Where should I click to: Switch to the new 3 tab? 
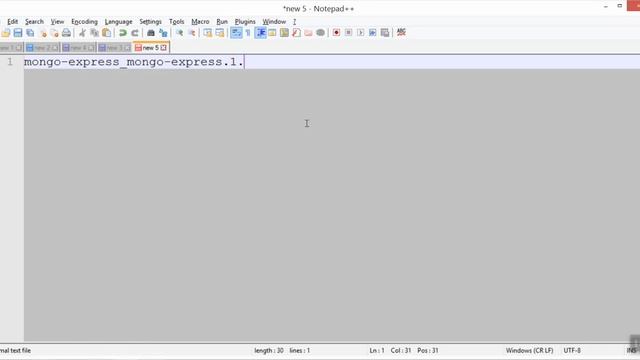tap(114, 48)
